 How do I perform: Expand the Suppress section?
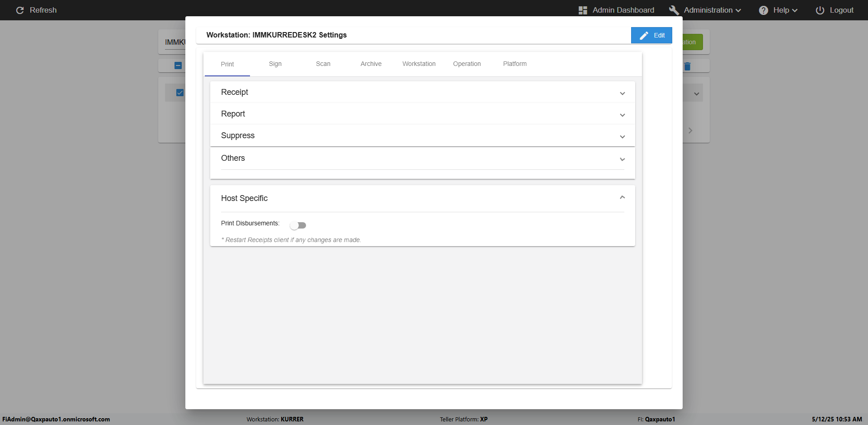coord(422,135)
